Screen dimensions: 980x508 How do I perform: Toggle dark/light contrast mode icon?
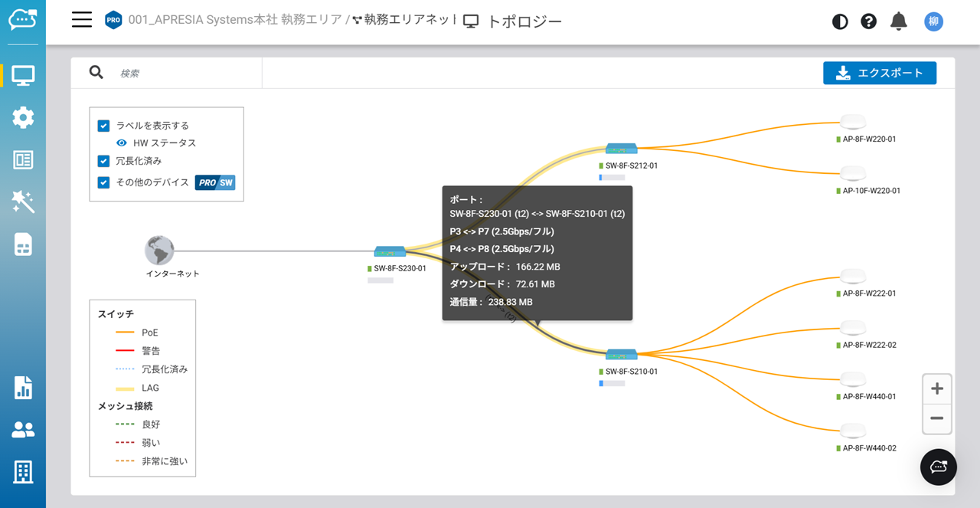coord(840,21)
